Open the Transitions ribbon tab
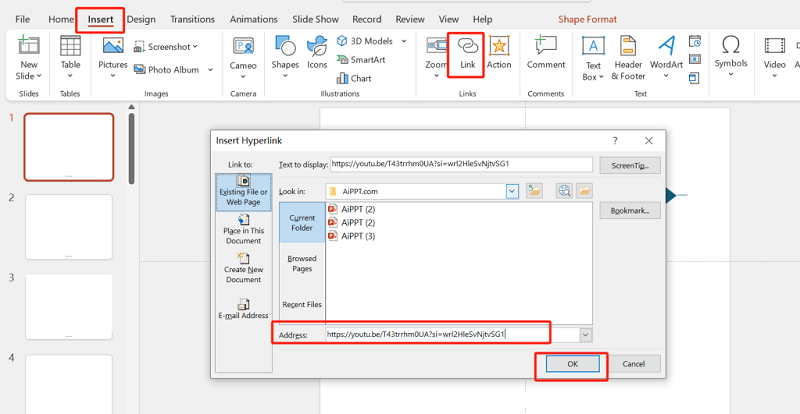Image resolution: width=800 pixels, height=414 pixels. (x=192, y=19)
